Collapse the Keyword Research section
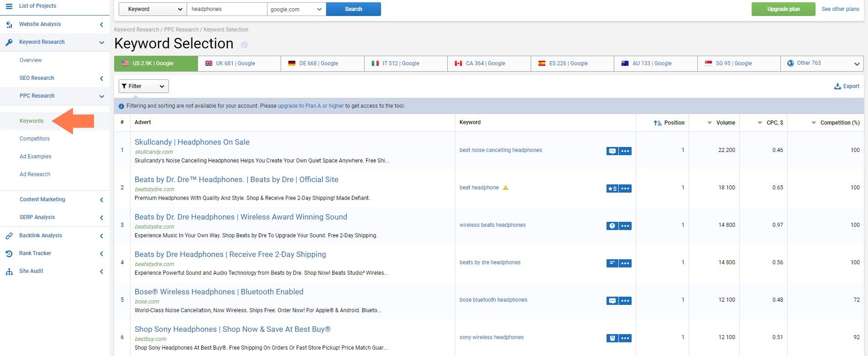The width and height of the screenshot is (868, 356). click(101, 42)
